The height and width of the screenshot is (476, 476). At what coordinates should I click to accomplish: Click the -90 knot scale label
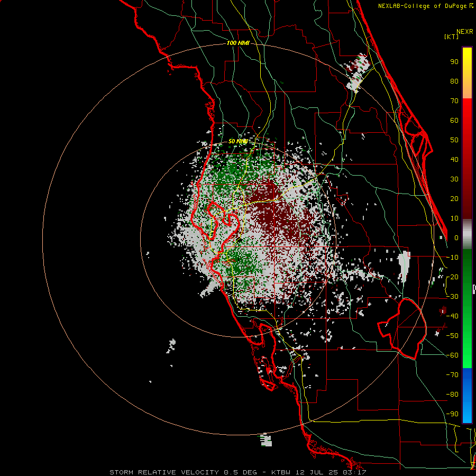click(452, 414)
